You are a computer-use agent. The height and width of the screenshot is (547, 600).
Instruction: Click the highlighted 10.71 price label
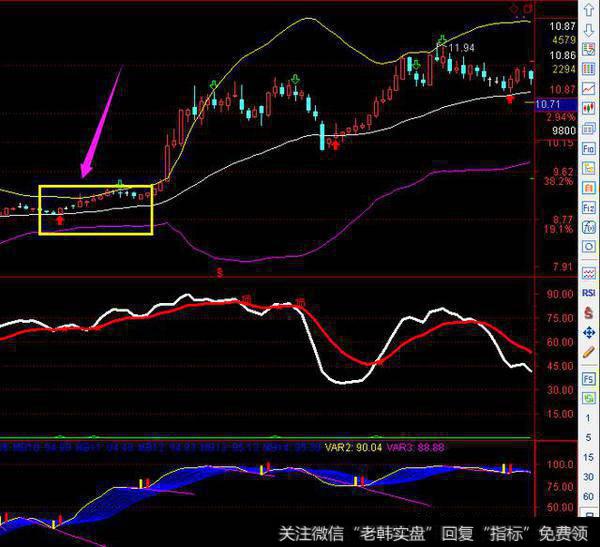click(556, 104)
